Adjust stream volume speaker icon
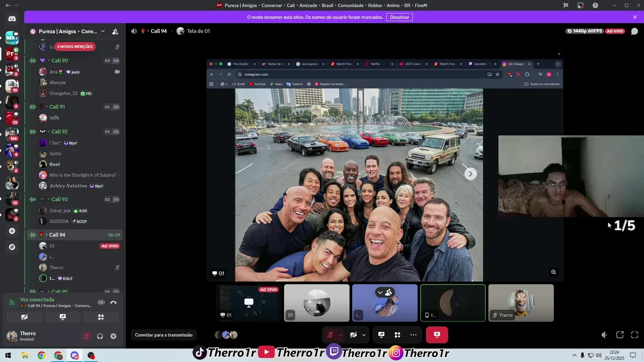This screenshot has width=644, height=362. tap(604, 335)
